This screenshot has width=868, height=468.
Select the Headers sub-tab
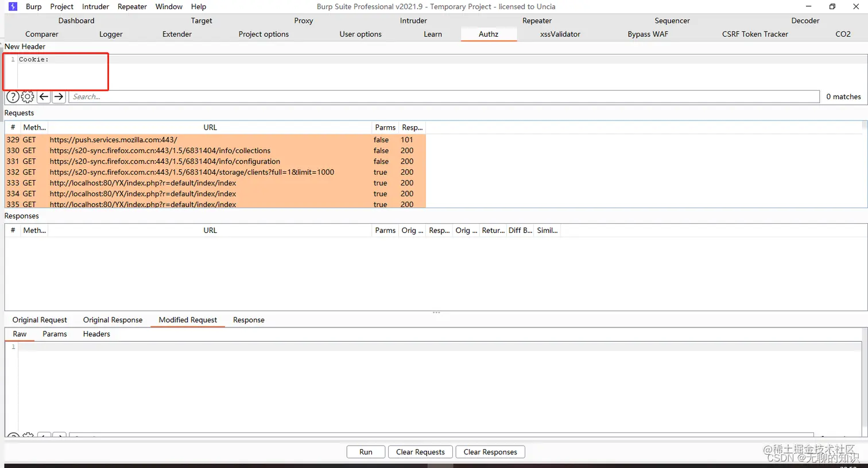(x=96, y=334)
